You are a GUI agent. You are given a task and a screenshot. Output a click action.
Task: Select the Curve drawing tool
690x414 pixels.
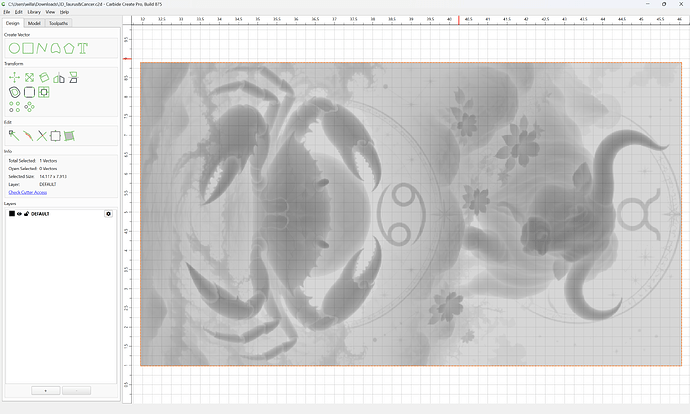pos(55,48)
